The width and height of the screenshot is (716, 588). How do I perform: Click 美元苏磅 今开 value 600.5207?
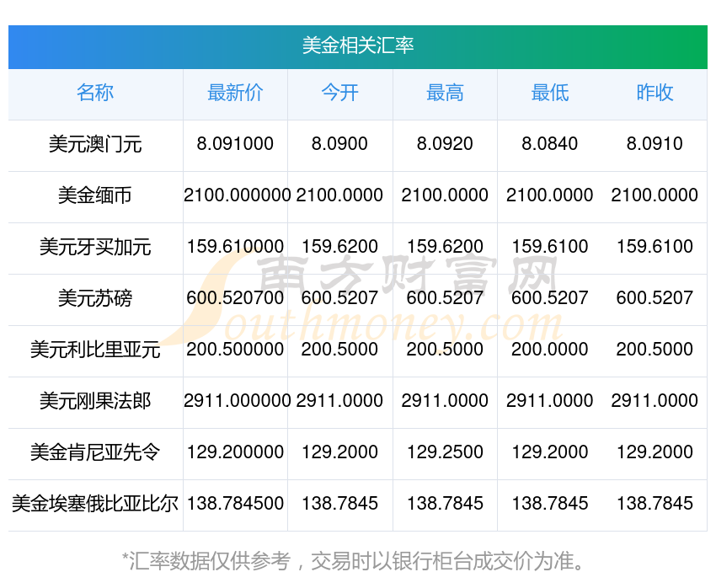pyautogui.click(x=339, y=298)
